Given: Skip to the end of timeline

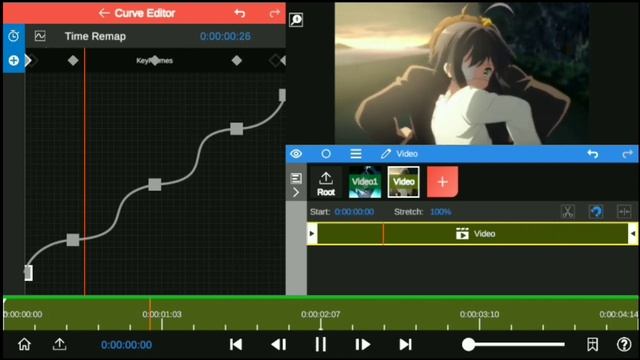Looking at the screenshot, I should [405, 344].
